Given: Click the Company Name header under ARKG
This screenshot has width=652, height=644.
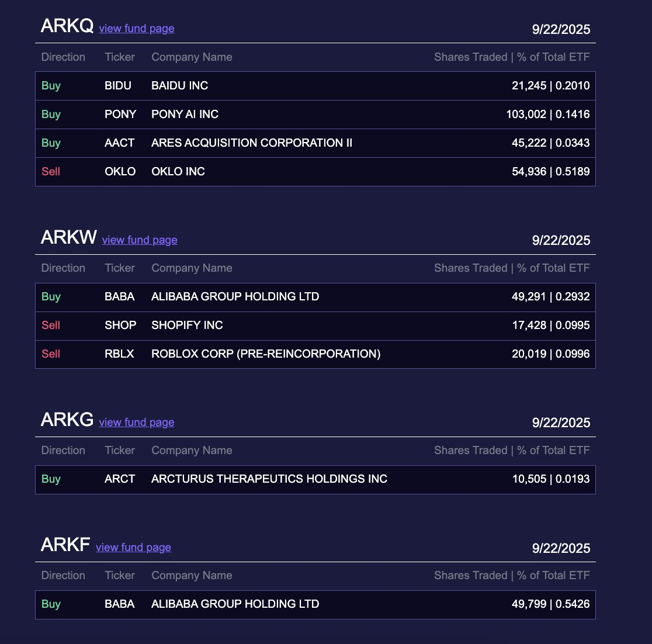Looking at the screenshot, I should tap(192, 450).
